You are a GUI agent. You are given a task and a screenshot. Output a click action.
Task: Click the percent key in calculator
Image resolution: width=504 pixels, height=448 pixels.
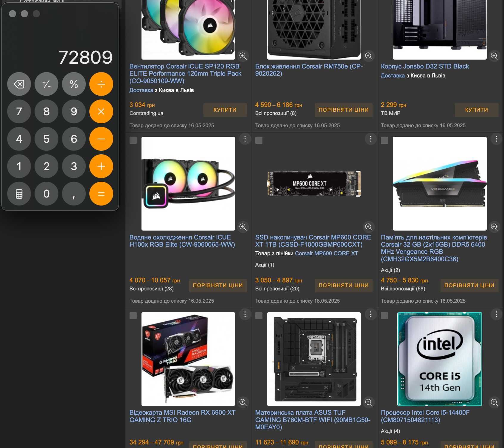tap(74, 84)
